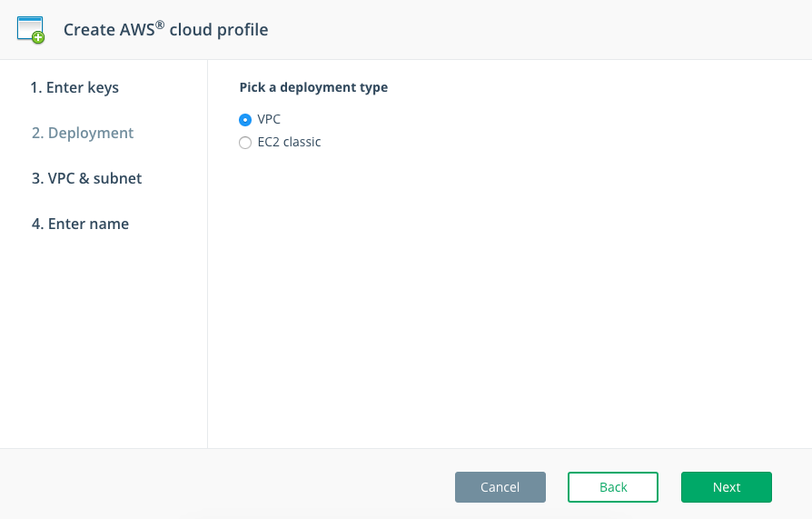Go to step 1. Enter keys
812x519 pixels.
click(74, 87)
